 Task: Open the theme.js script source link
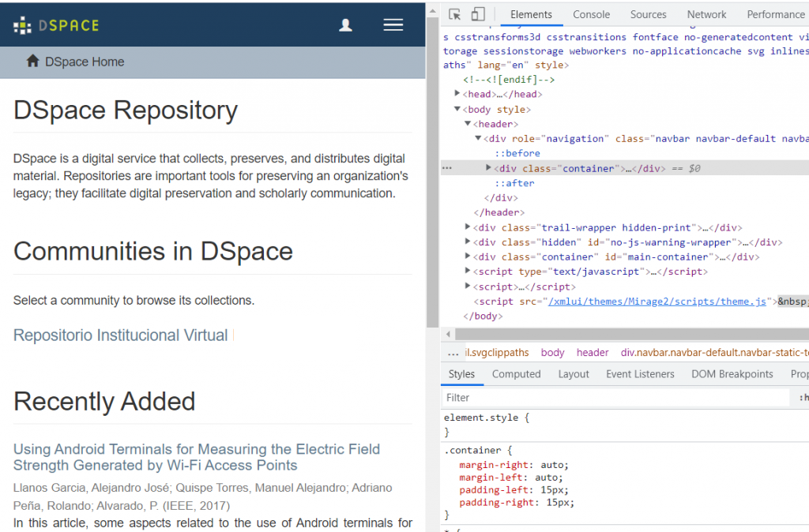coord(657,302)
